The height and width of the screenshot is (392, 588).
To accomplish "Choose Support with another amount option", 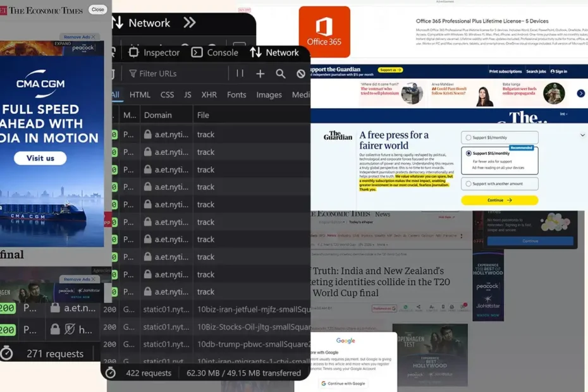I will coord(469,184).
